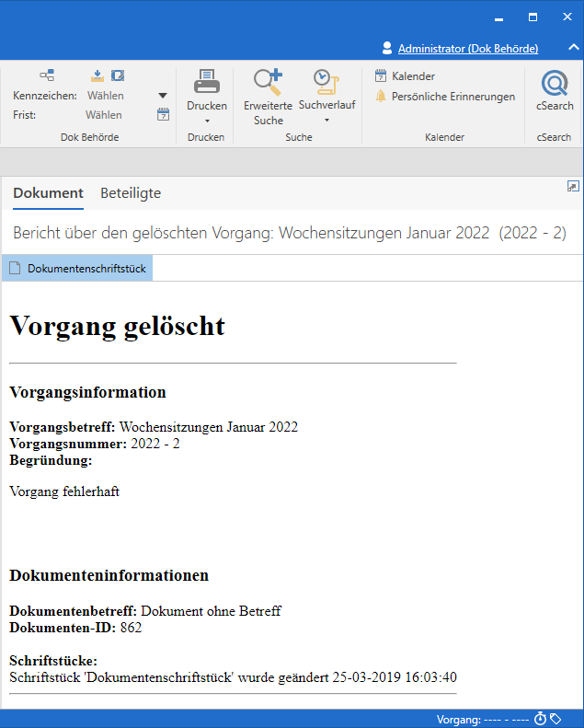Screen dimensions: 584x728
Task: Click the tag icon in status bar
Action: pos(555,719)
